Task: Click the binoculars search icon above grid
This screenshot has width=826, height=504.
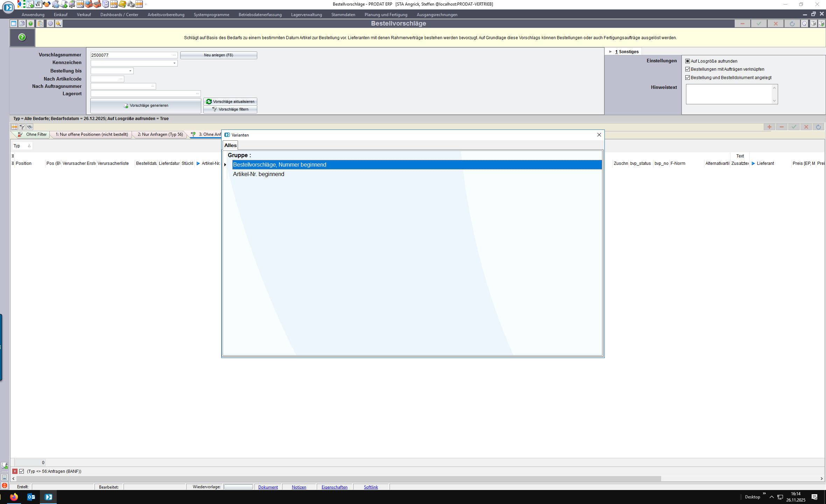Action: click(x=30, y=127)
